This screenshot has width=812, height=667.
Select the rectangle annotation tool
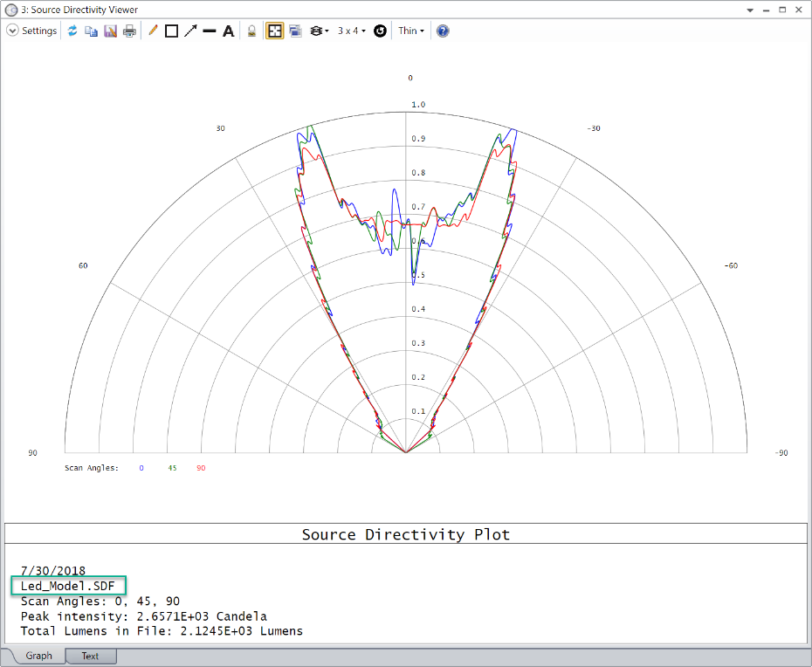pyautogui.click(x=170, y=31)
